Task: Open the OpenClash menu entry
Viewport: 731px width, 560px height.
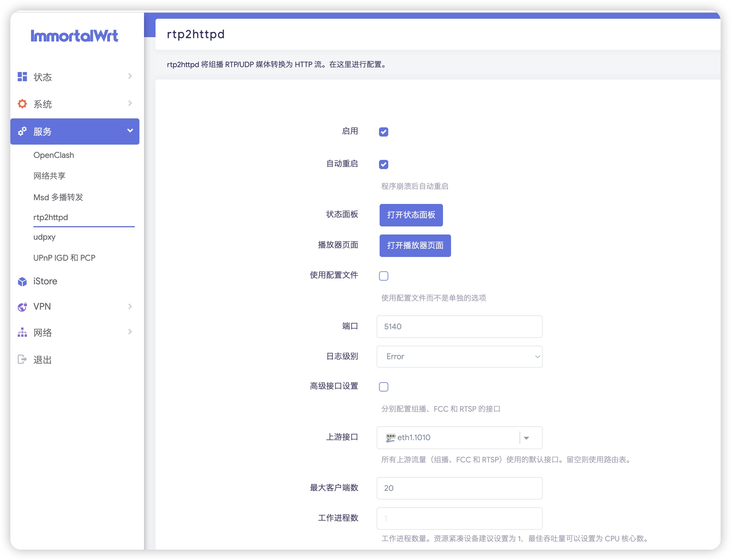Action: click(x=54, y=155)
